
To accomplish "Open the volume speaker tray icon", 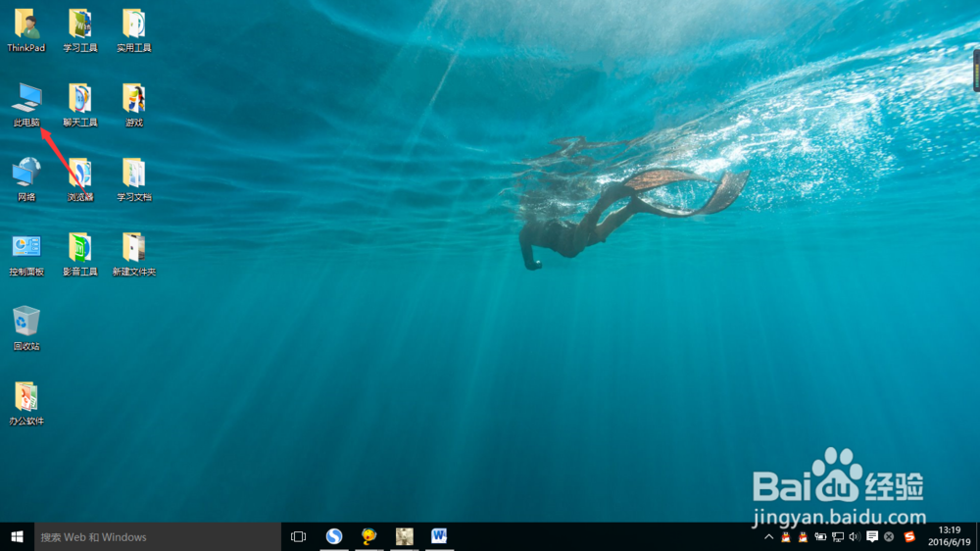I will click(855, 536).
